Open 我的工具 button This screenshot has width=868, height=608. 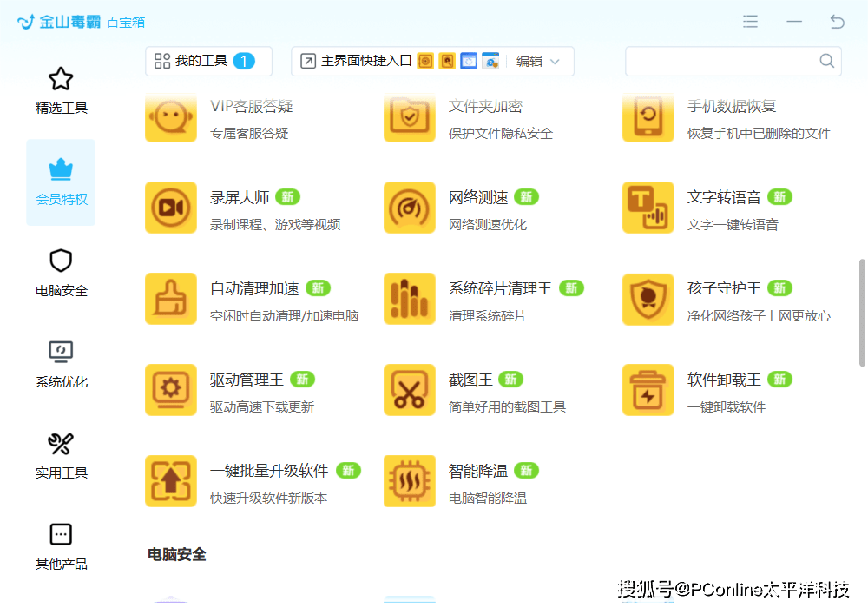click(x=208, y=61)
